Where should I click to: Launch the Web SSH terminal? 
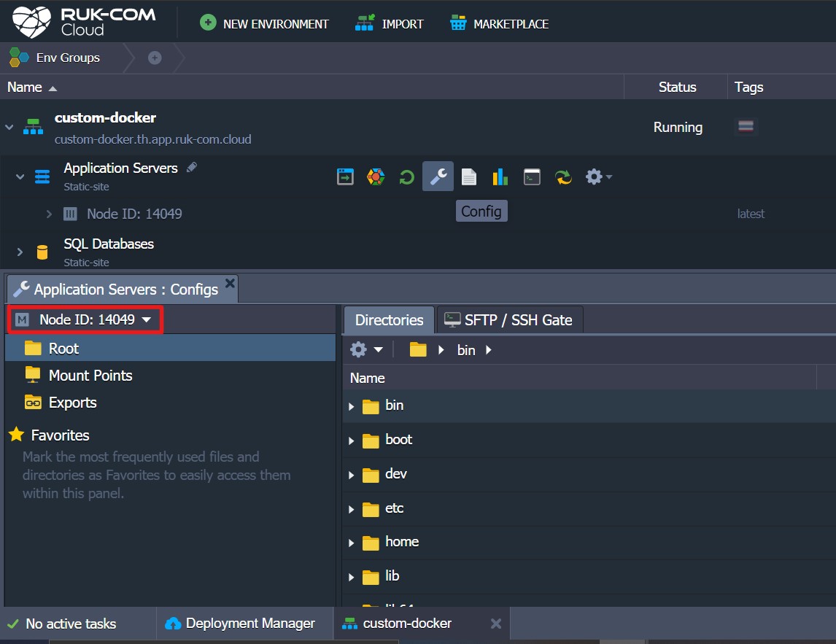[532, 176]
